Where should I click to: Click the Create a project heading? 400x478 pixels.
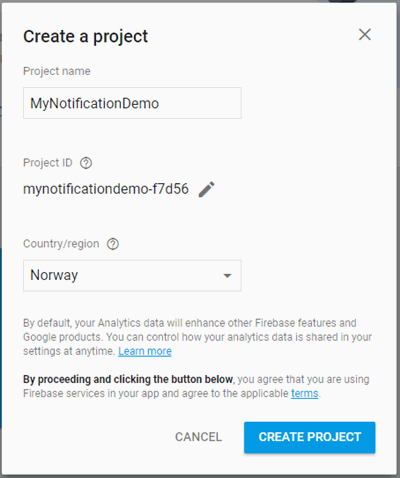86,36
